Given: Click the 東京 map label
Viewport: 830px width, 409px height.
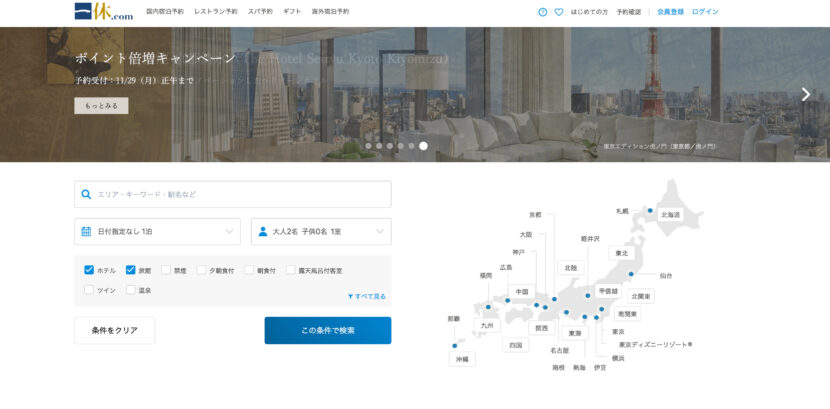Looking at the screenshot, I should pos(618,332).
